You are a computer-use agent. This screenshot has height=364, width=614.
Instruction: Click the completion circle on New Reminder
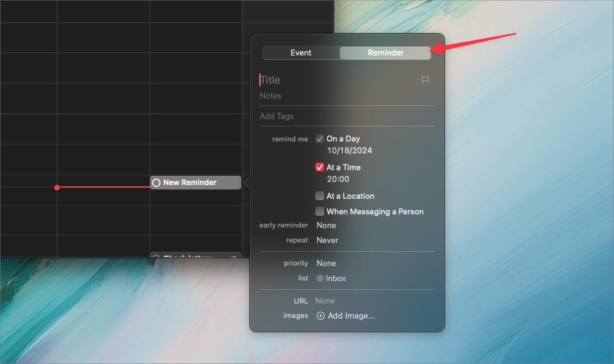pos(156,183)
